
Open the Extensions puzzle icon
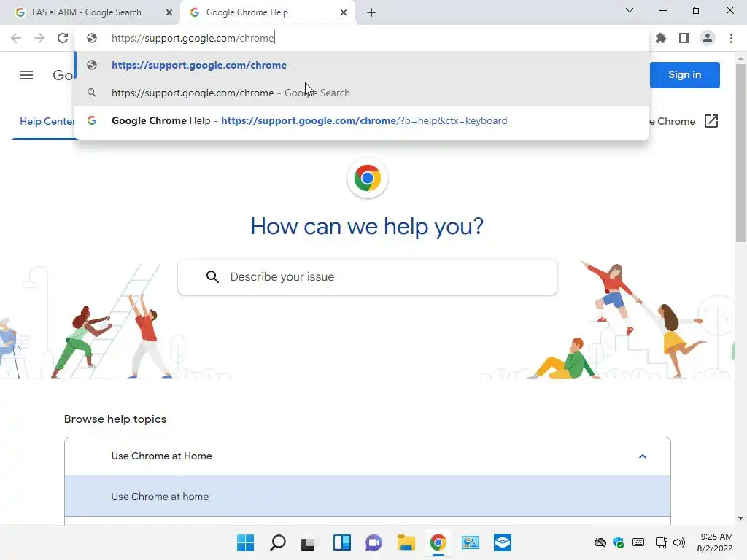click(661, 38)
